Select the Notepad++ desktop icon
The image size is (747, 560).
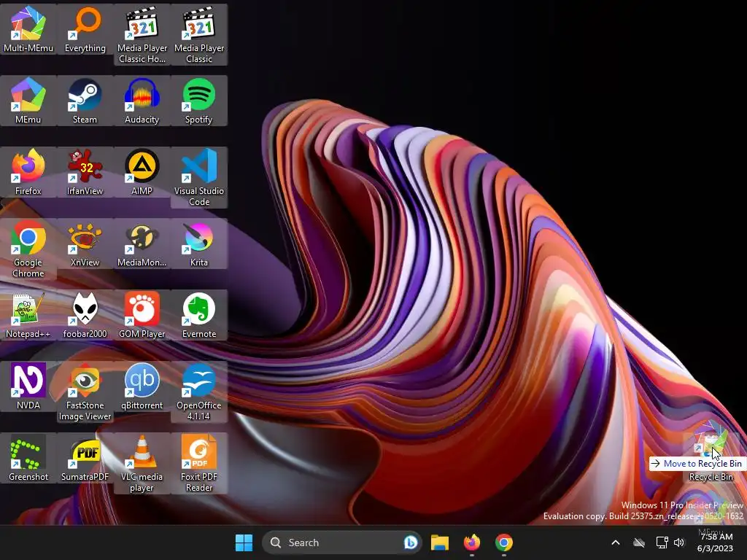coord(28,315)
